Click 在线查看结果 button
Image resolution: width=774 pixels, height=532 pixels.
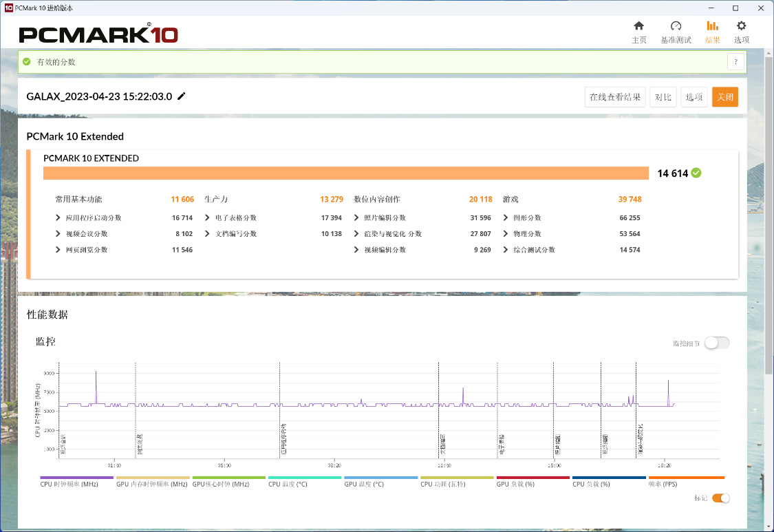[x=615, y=97]
